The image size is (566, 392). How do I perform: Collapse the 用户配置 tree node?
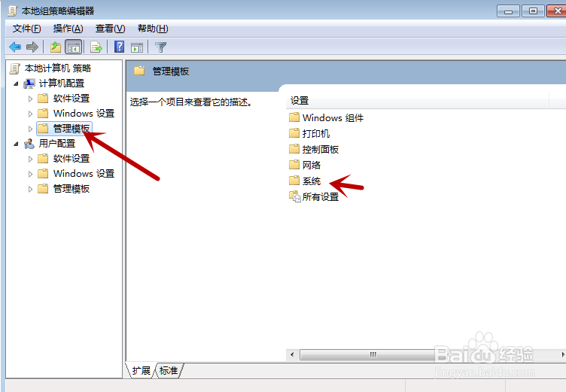16,144
